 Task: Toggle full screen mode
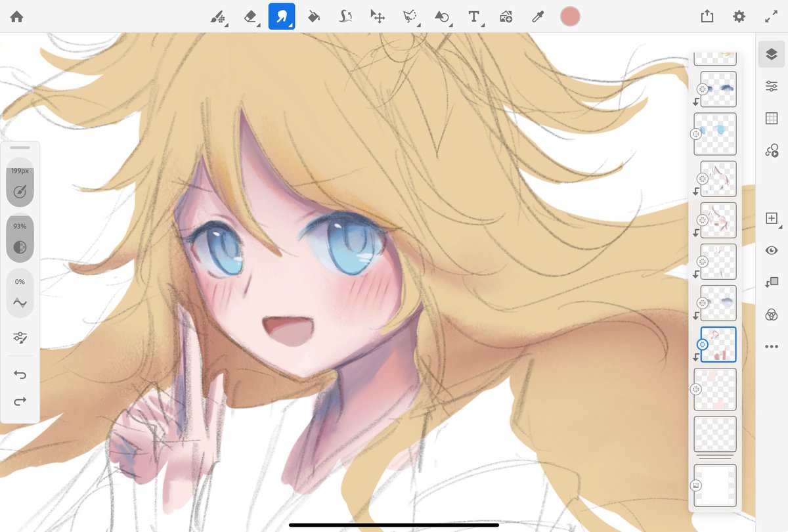pyautogui.click(x=772, y=17)
